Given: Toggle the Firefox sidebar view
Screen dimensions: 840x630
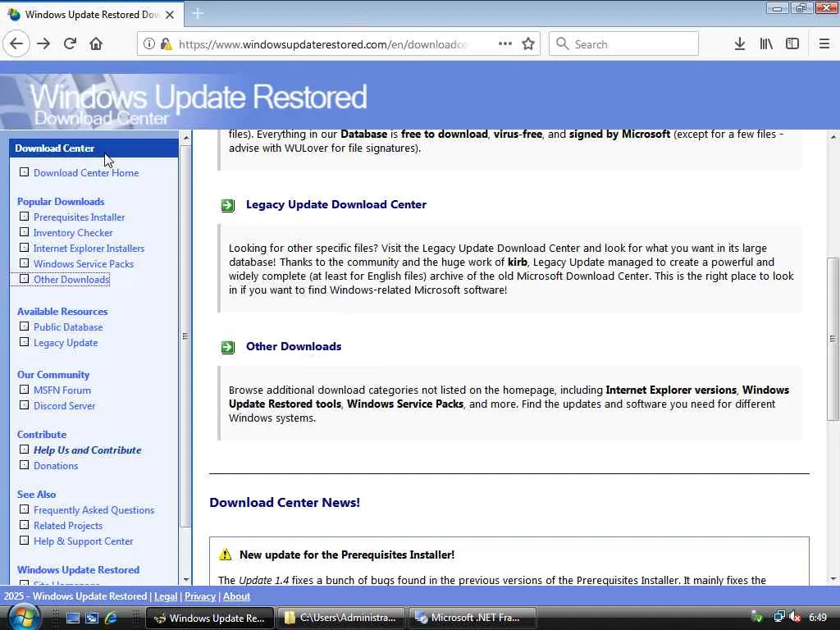Looking at the screenshot, I should 792,44.
